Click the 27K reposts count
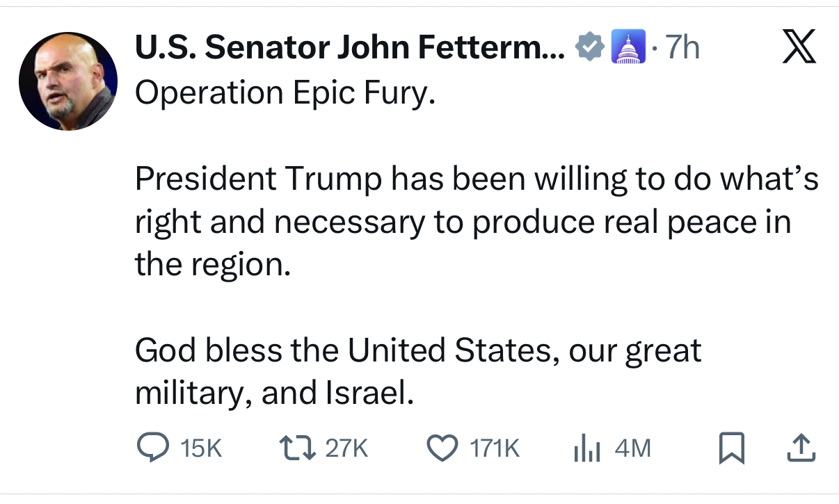The height and width of the screenshot is (504, 839). (346, 449)
